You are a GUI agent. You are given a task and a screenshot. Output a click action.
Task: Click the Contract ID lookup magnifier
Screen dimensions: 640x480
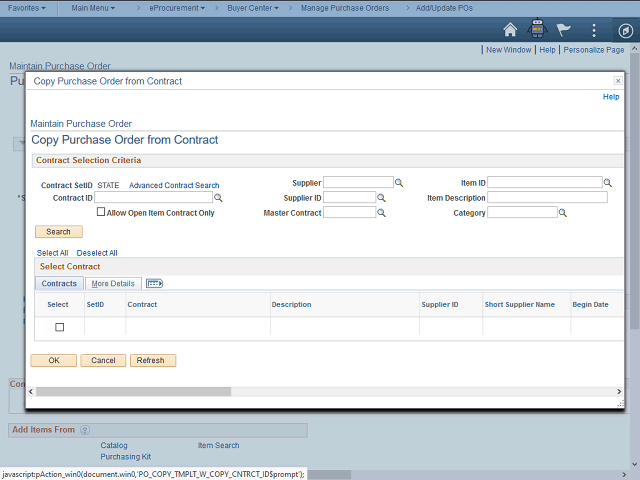tap(219, 198)
